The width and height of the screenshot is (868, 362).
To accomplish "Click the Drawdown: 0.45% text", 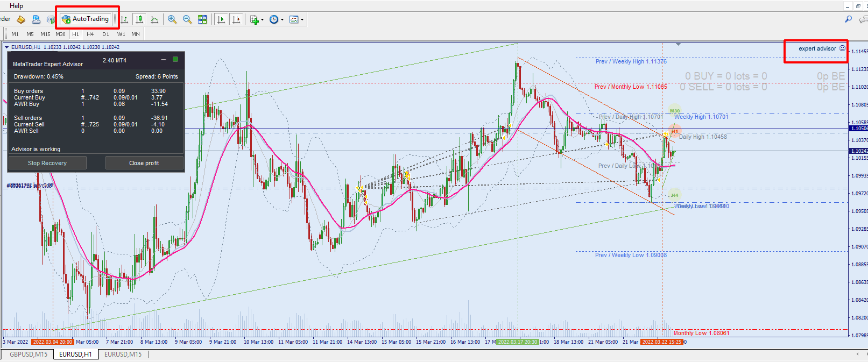I will pyautogui.click(x=39, y=76).
